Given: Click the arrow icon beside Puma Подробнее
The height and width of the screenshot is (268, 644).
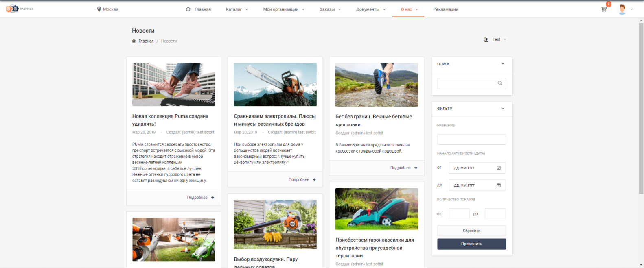Looking at the screenshot, I should (212, 198).
